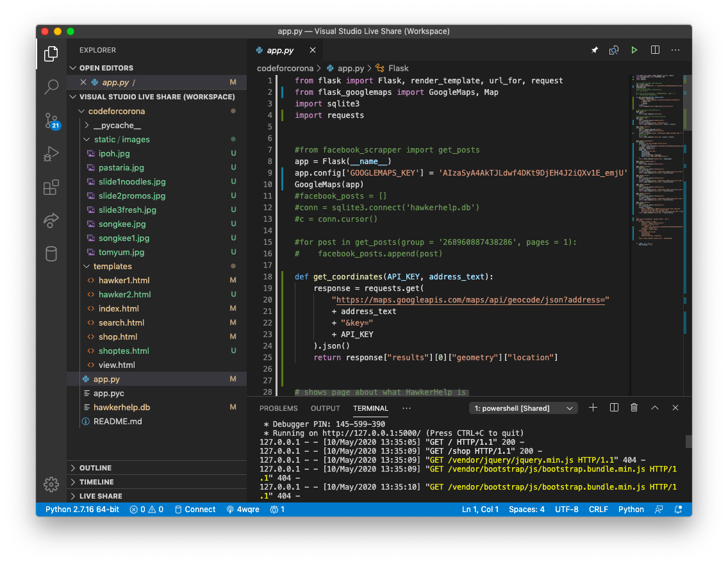Screen dimensions: 728x564
Task: Open the powershell terminal selector dropdown
Action: click(x=523, y=408)
